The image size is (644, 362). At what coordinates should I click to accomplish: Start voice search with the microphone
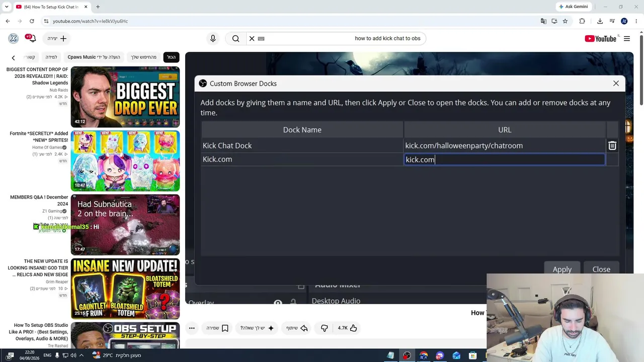point(213,38)
